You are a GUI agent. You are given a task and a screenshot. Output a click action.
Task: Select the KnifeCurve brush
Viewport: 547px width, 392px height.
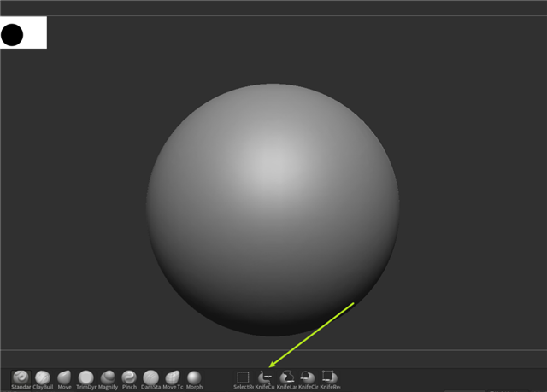265,380
